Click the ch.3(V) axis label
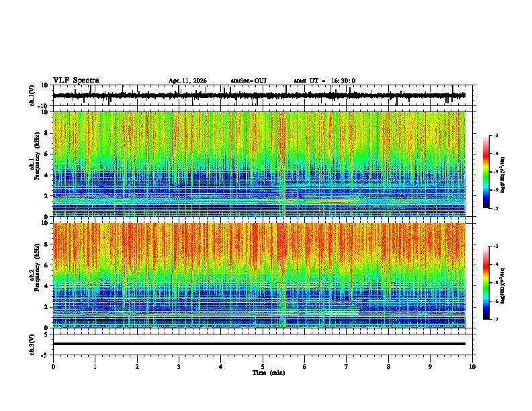 click(x=32, y=345)
